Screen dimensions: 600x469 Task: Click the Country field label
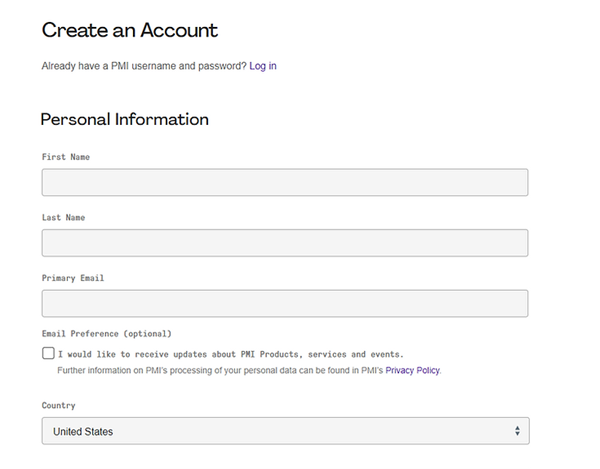pyautogui.click(x=58, y=406)
